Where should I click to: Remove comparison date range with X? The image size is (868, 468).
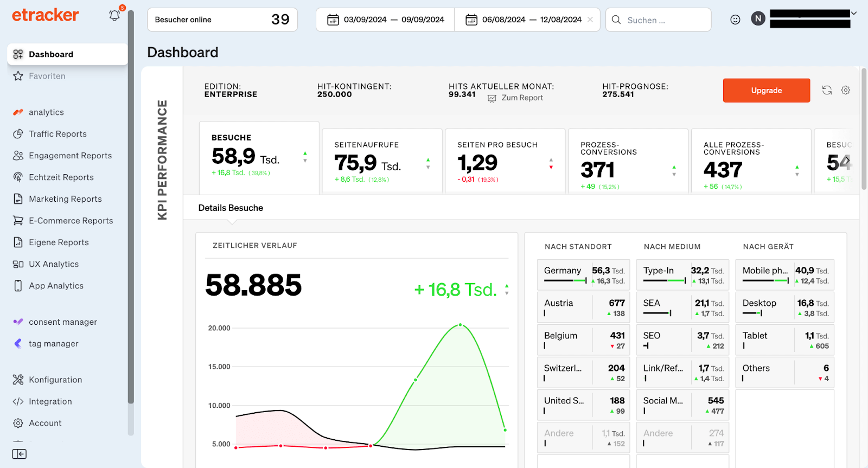[590, 20]
